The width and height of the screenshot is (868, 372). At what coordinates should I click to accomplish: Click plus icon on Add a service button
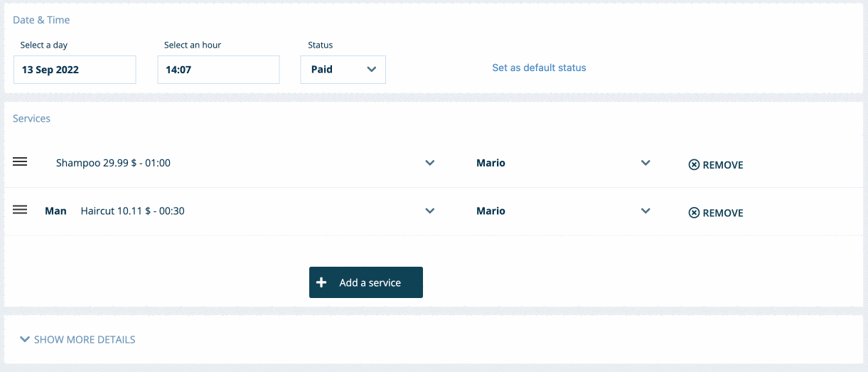(x=321, y=282)
